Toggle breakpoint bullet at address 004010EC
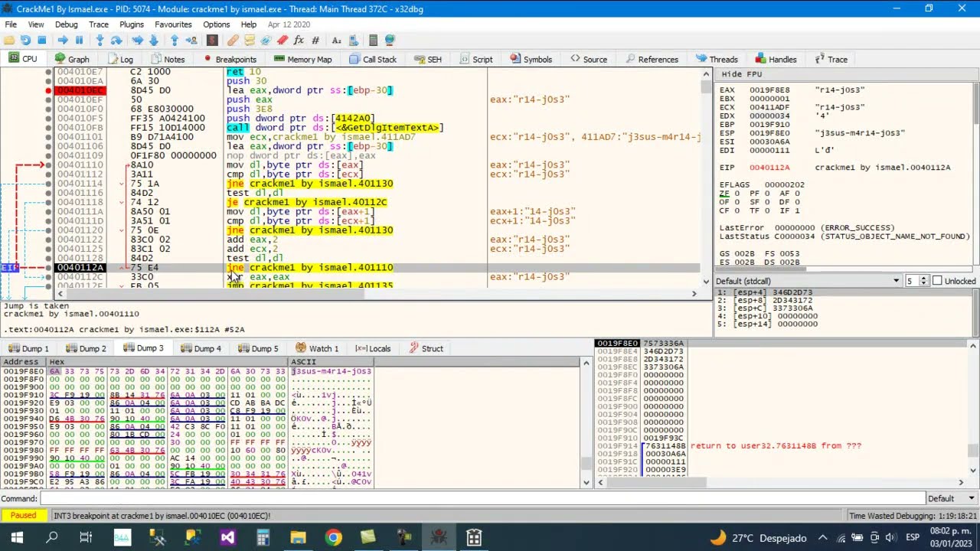Image resolution: width=980 pixels, height=551 pixels. pyautogui.click(x=48, y=90)
